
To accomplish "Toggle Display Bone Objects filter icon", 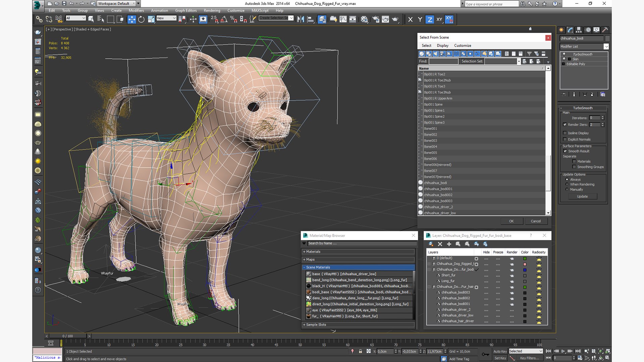I will coord(477,54).
